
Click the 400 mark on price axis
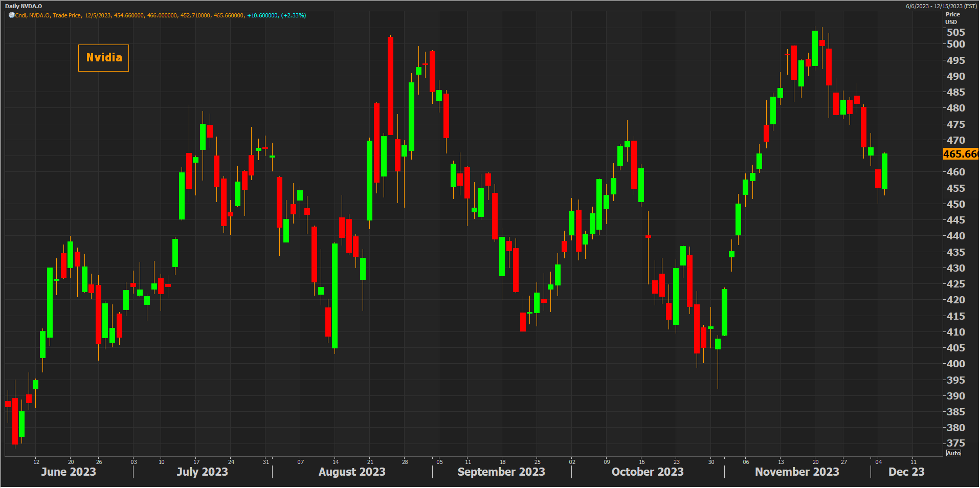pyautogui.click(x=955, y=364)
